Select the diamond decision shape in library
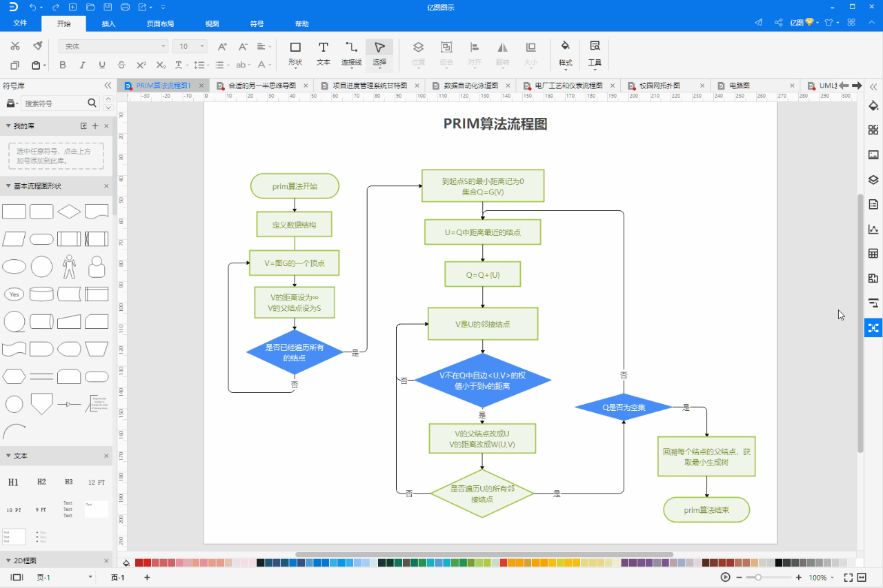The width and height of the screenshot is (883, 588). pyautogui.click(x=69, y=211)
